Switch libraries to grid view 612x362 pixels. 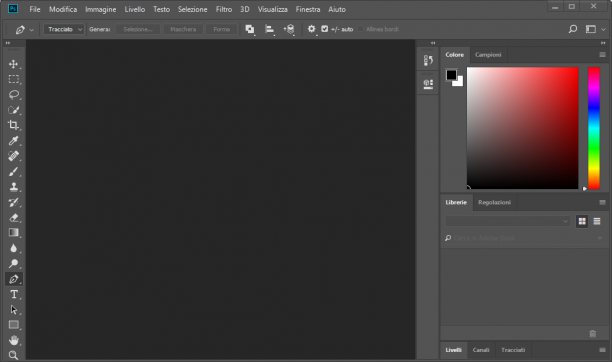coord(582,221)
